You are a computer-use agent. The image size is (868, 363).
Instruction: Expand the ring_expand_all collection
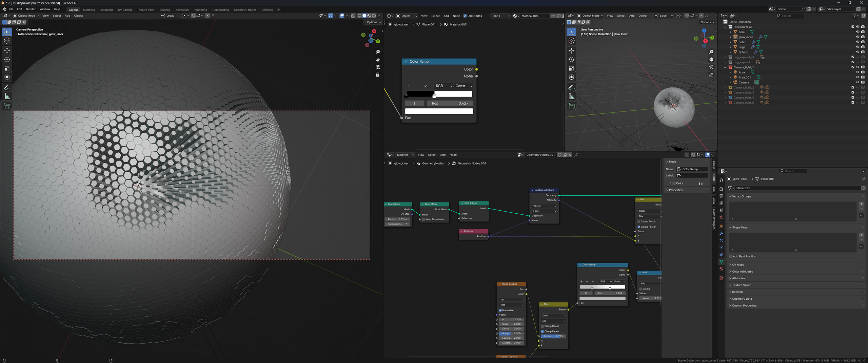point(726,57)
